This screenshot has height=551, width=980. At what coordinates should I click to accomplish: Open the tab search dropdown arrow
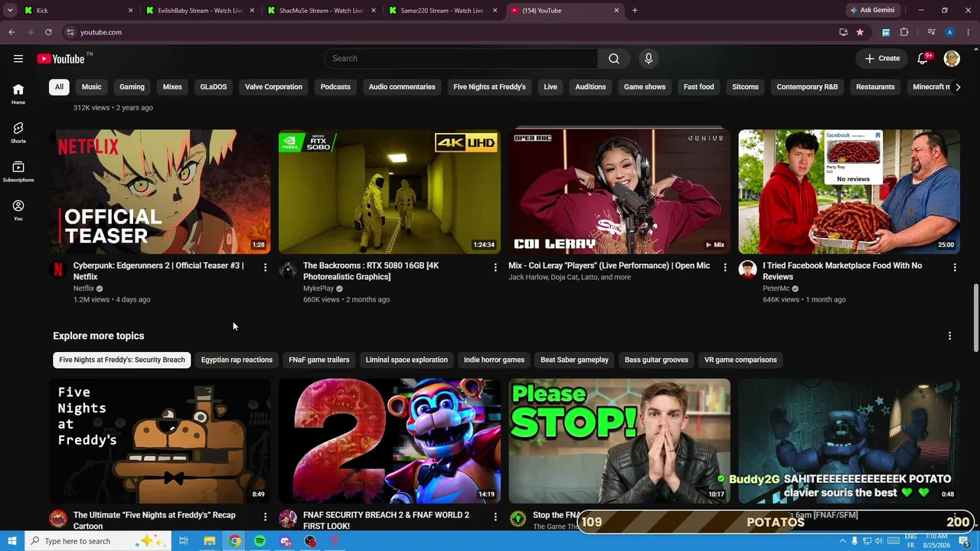pyautogui.click(x=10, y=11)
